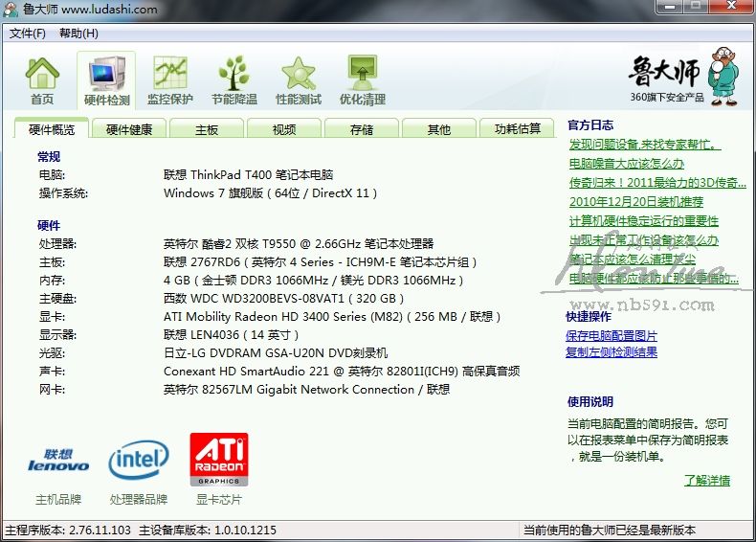
Task: Click the 复制左侧检测结果 link
Action: click(611, 351)
